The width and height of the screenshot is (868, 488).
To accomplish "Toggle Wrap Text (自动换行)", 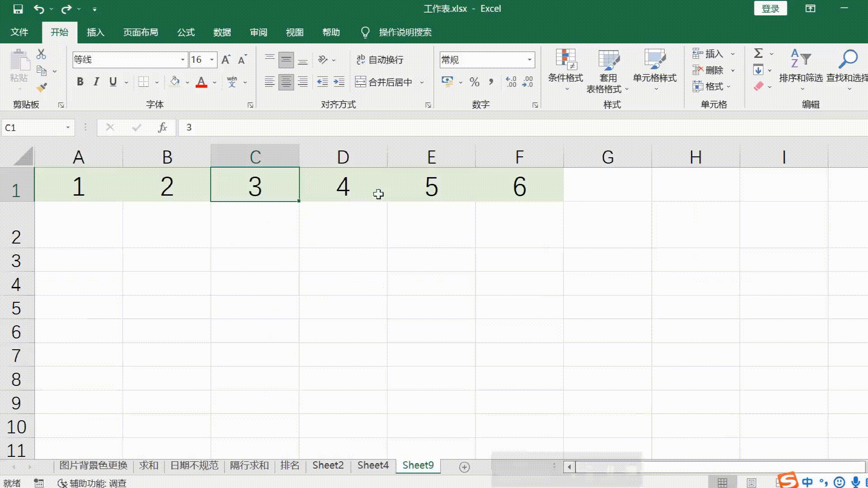I will tap(380, 60).
